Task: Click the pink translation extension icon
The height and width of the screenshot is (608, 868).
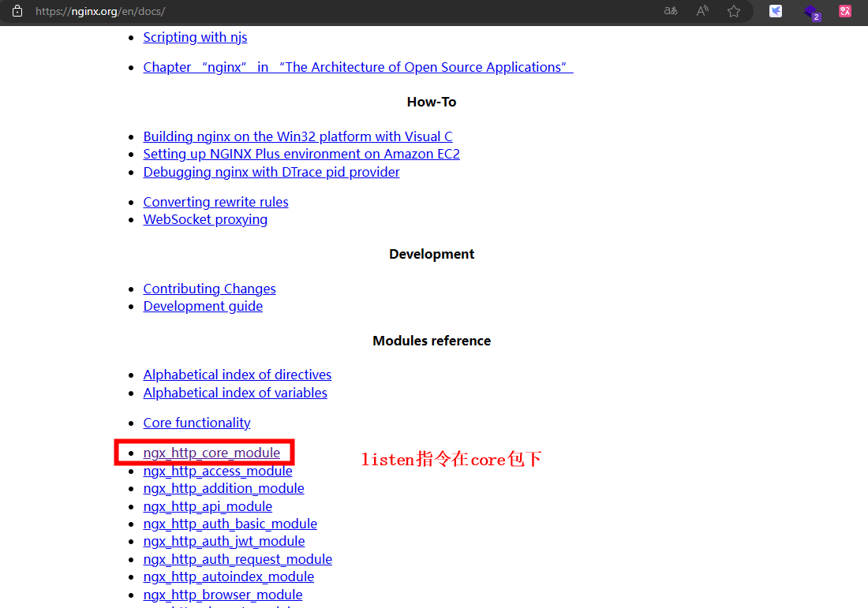Action: pos(845,11)
